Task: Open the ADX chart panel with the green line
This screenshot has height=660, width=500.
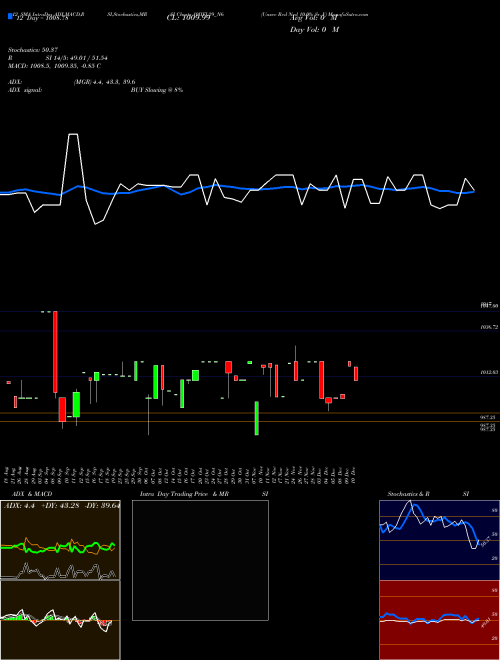Action: pyautogui.click(x=60, y=540)
